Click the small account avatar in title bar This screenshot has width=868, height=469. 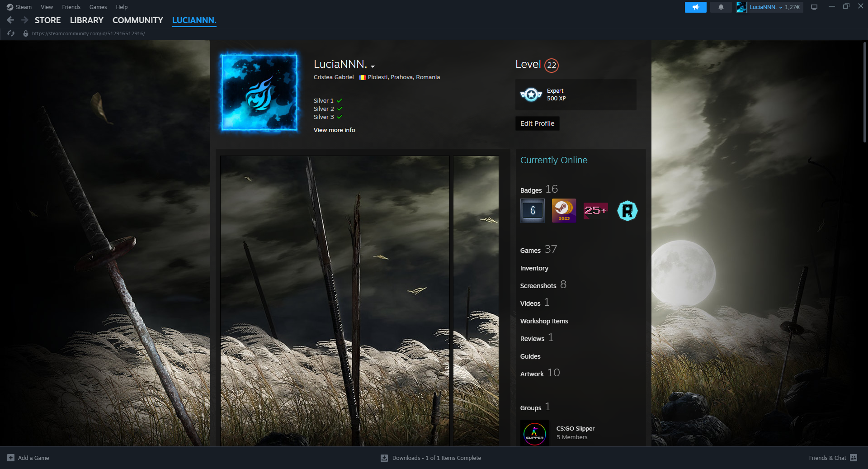pyautogui.click(x=741, y=7)
